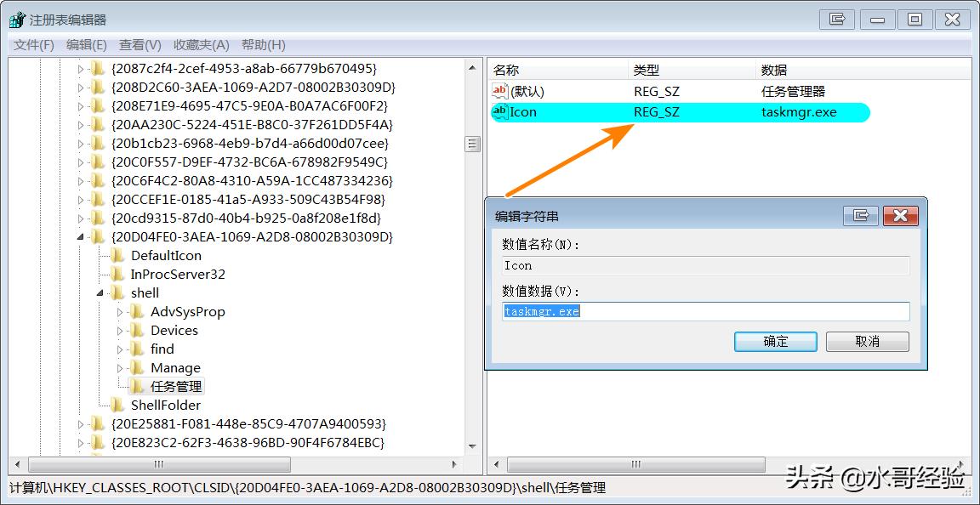Click folder icon of {20b1cb23-6968-4eb9-b7d4-a66d00d07cee}
Screen dimensions: 980x505
coord(97,143)
